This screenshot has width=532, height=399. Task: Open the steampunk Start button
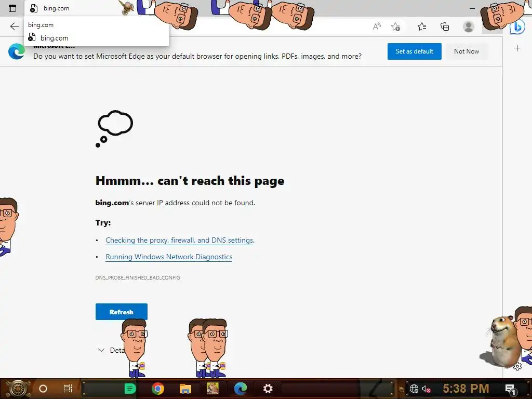[18, 389]
